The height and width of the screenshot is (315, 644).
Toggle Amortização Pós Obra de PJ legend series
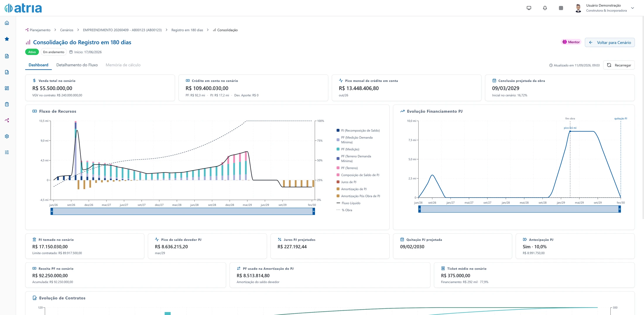(x=358, y=196)
